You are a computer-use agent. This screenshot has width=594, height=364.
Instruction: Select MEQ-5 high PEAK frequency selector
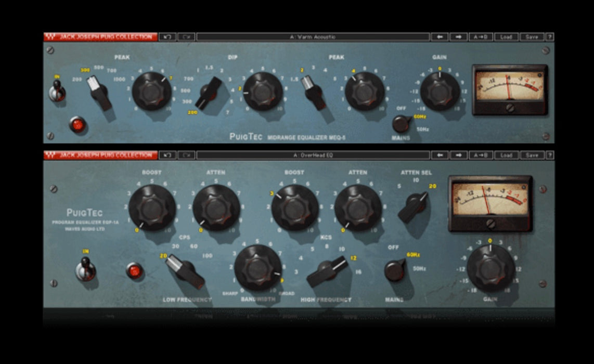[x=314, y=93]
